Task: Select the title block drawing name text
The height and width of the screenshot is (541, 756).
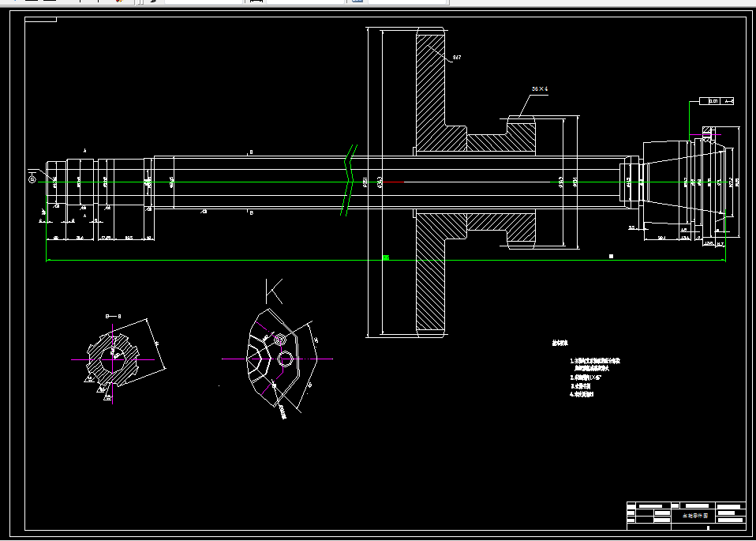Action: [x=694, y=516]
